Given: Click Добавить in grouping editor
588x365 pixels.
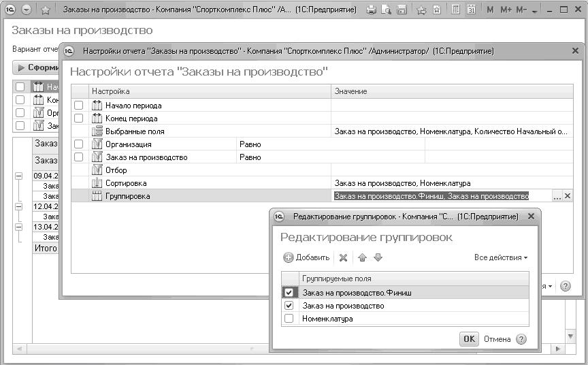Looking at the screenshot, I should point(306,257).
